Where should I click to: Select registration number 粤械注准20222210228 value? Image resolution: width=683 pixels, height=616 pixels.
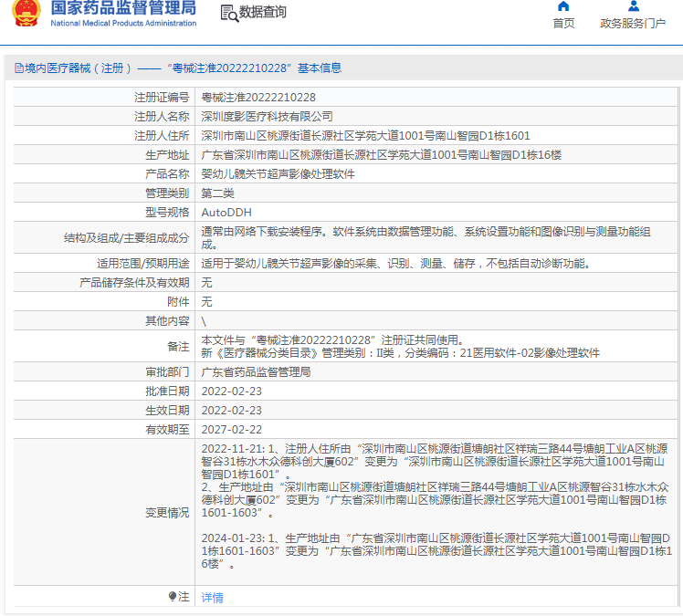click(x=258, y=97)
